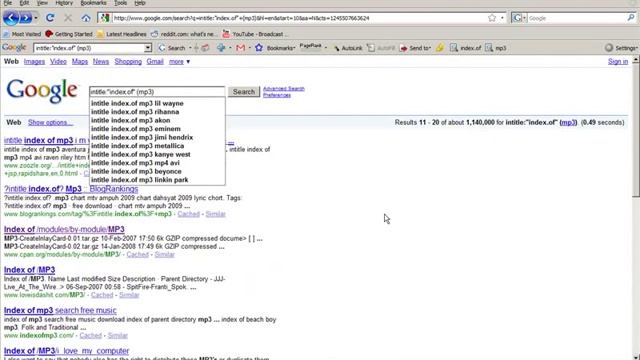640x360 pixels.
Task: Open the History menu
Action: [x=64, y=3]
